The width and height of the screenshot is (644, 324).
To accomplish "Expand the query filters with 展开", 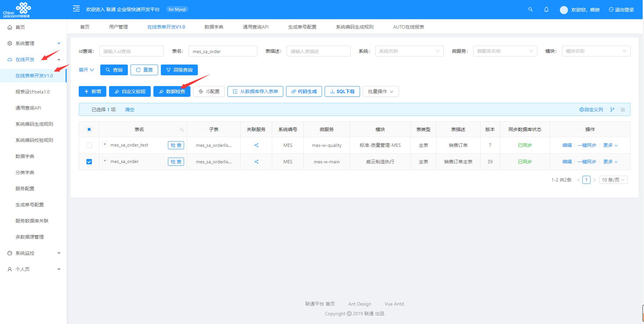I will (86, 70).
